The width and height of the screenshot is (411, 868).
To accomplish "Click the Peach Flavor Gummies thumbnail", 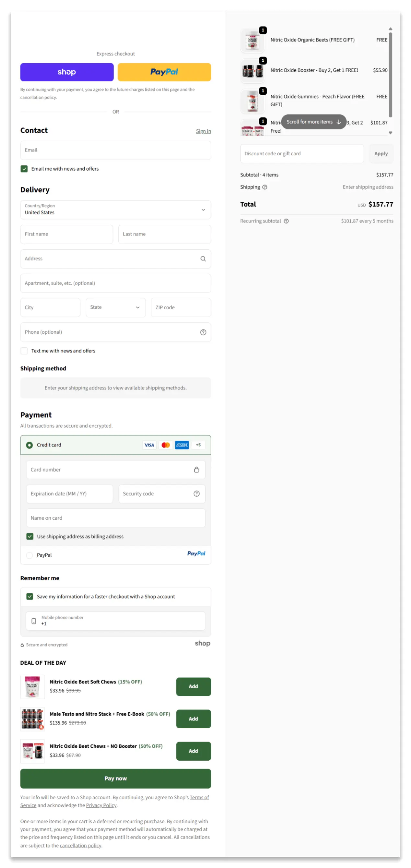I will click(x=252, y=101).
